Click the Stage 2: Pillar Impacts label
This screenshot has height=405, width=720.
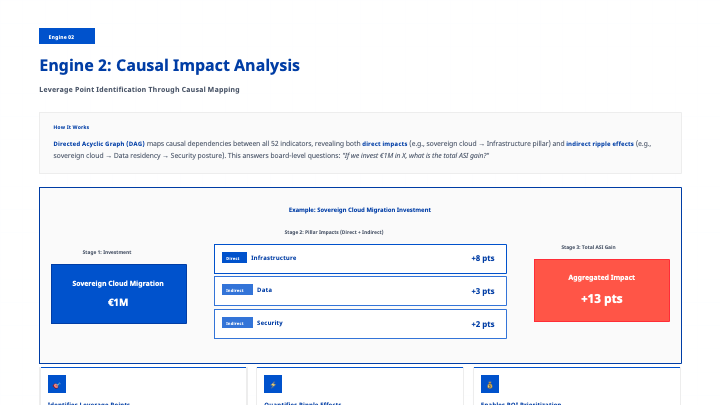point(334,232)
